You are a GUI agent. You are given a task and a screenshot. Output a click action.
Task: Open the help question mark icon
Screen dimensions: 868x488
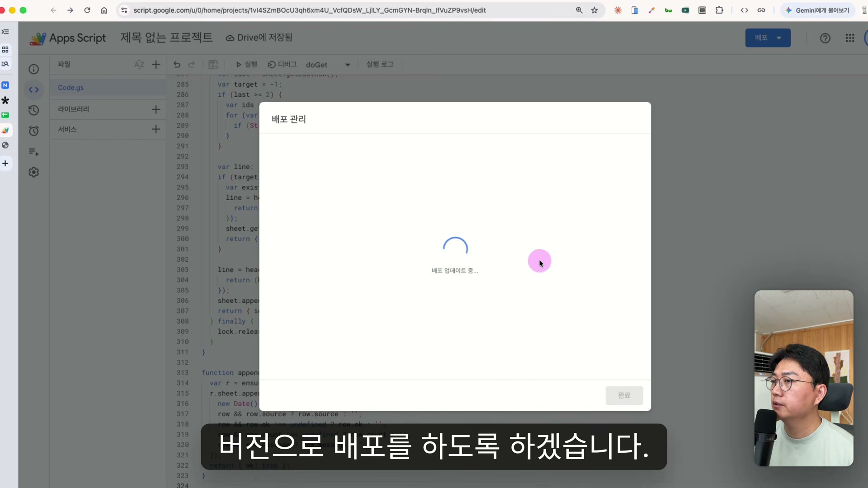825,38
